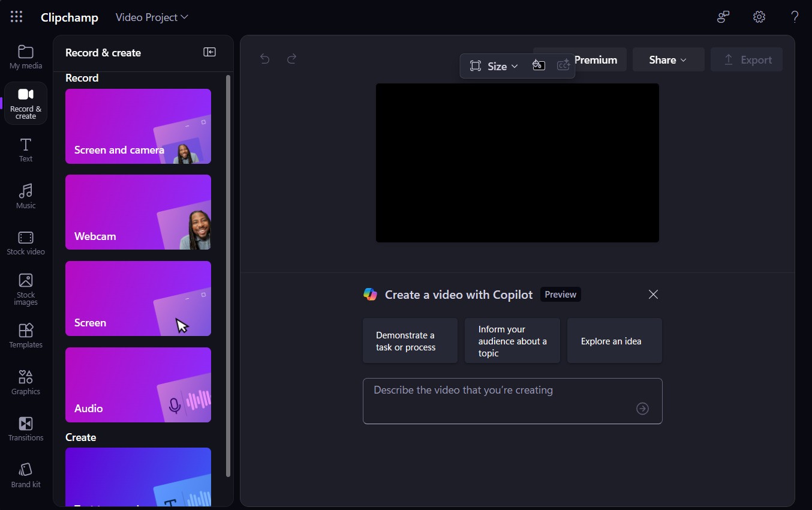Expand the Video Project name dropdown
Screen dimensions: 812x510
pyautogui.click(x=151, y=17)
